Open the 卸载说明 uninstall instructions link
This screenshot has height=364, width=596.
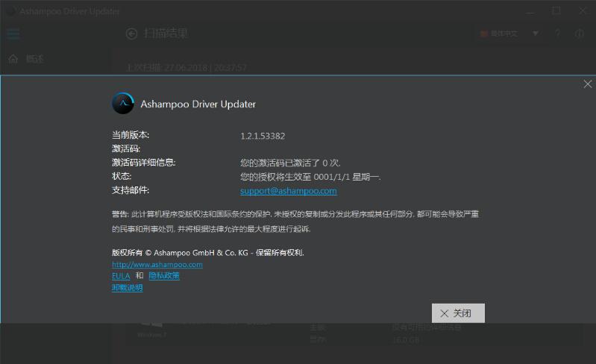[x=127, y=288]
